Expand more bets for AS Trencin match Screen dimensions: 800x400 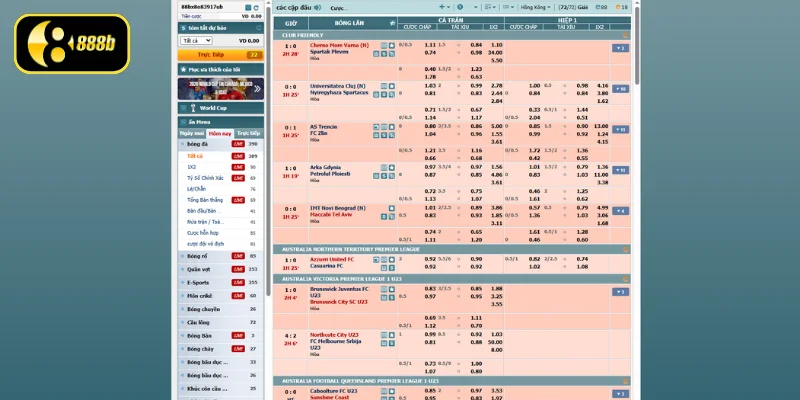(620, 130)
